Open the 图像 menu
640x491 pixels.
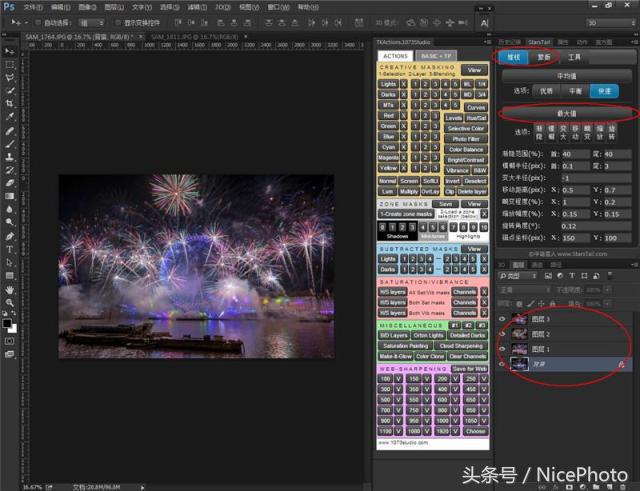pyautogui.click(x=87, y=7)
